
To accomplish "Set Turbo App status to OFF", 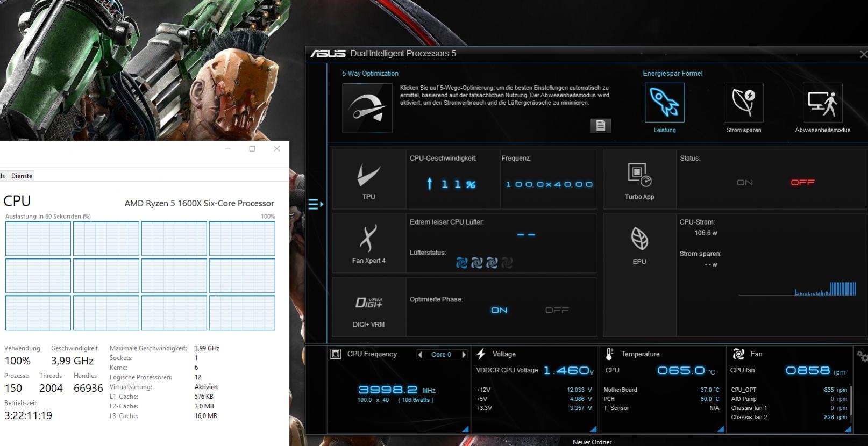I will pos(802,183).
